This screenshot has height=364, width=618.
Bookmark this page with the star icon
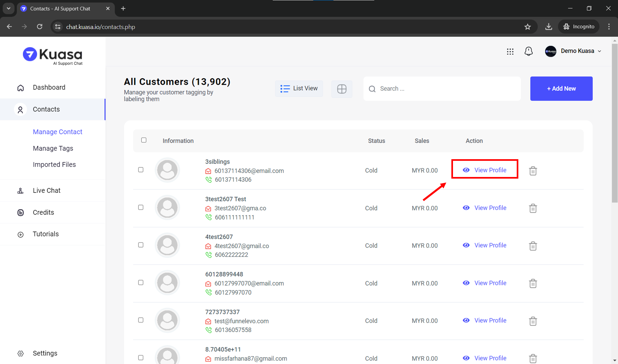pyautogui.click(x=527, y=27)
